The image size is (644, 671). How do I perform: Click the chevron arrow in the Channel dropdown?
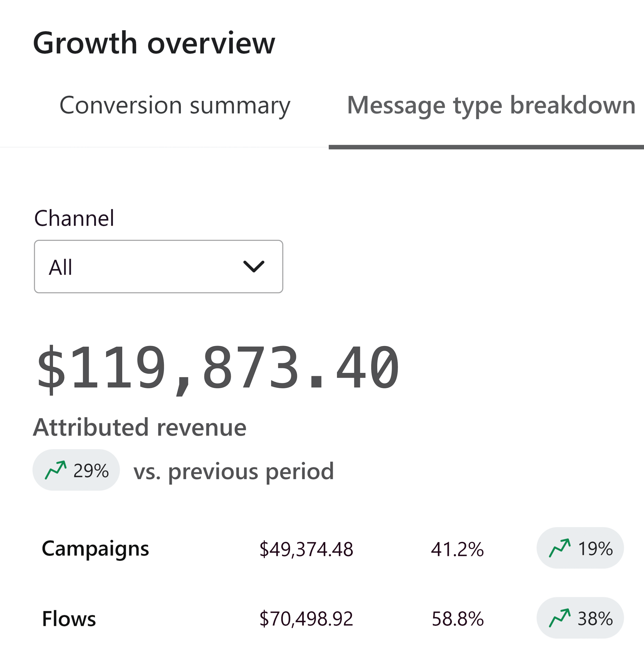click(x=253, y=267)
